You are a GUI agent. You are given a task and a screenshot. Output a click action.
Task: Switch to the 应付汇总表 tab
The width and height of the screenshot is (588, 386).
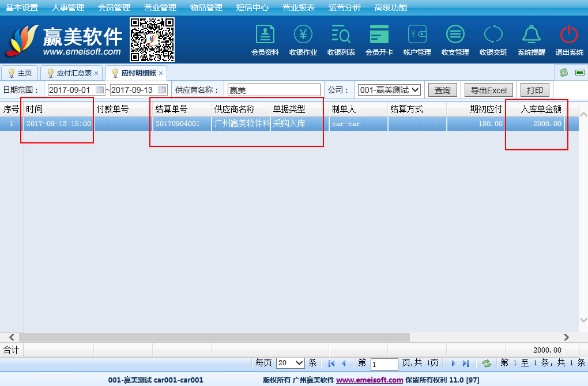[73, 73]
